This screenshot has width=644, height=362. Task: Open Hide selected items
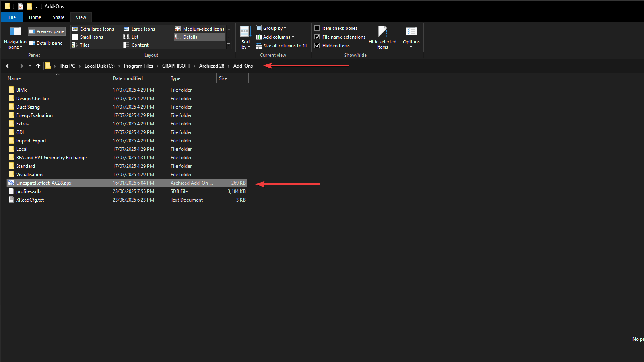(x=382, y=37)
